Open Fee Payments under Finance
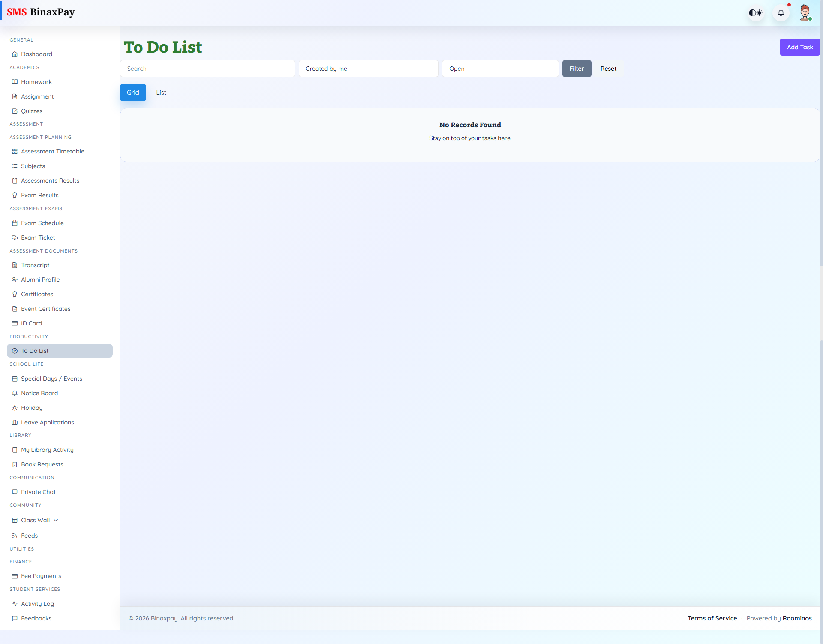The image size is (823, 644). click(x=41, y=576)
